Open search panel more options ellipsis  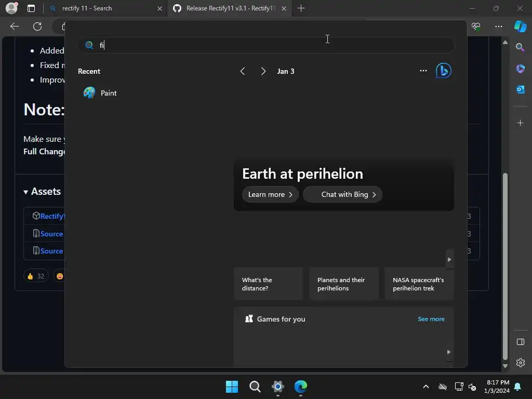click(423, 71)
